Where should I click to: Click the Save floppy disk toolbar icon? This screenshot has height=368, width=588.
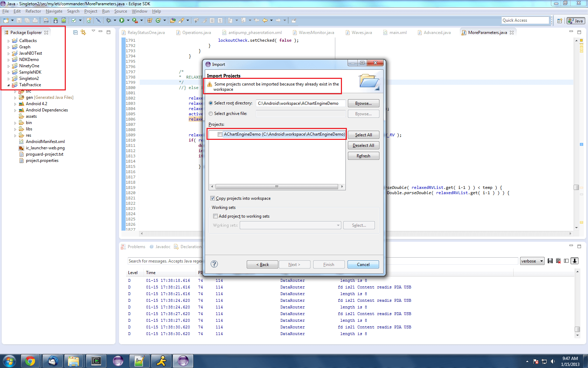click(19, 20)
